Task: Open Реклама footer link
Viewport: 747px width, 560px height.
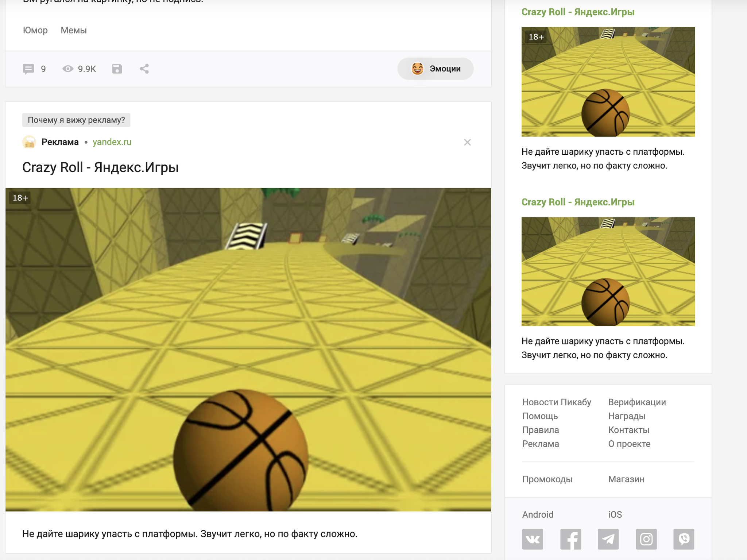Action: point(541,444)
